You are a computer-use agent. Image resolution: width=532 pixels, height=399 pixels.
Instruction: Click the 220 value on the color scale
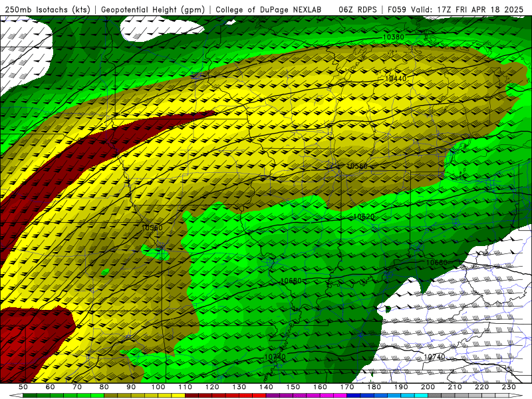point(481,387)
